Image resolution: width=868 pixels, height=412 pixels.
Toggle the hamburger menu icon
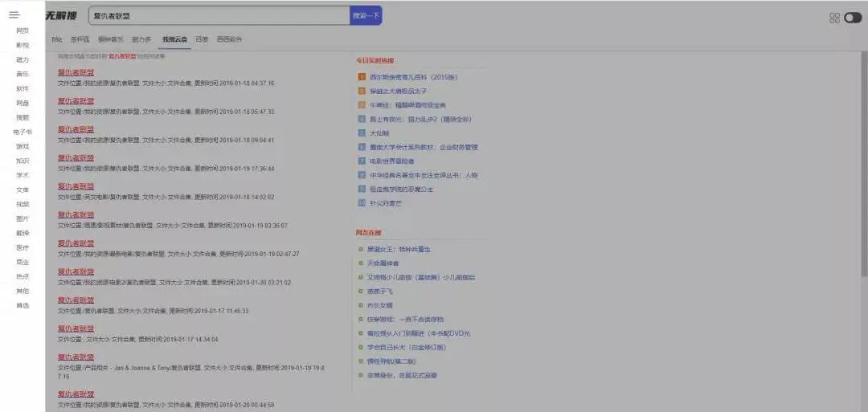pos(14,15)
